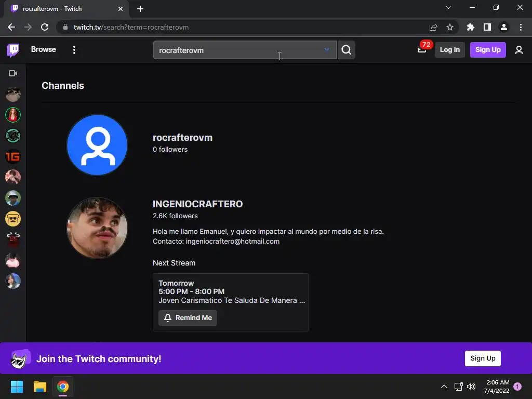Click the Twitch logo home icon
This screenshot has width=532, height=399.
[13, 50]
